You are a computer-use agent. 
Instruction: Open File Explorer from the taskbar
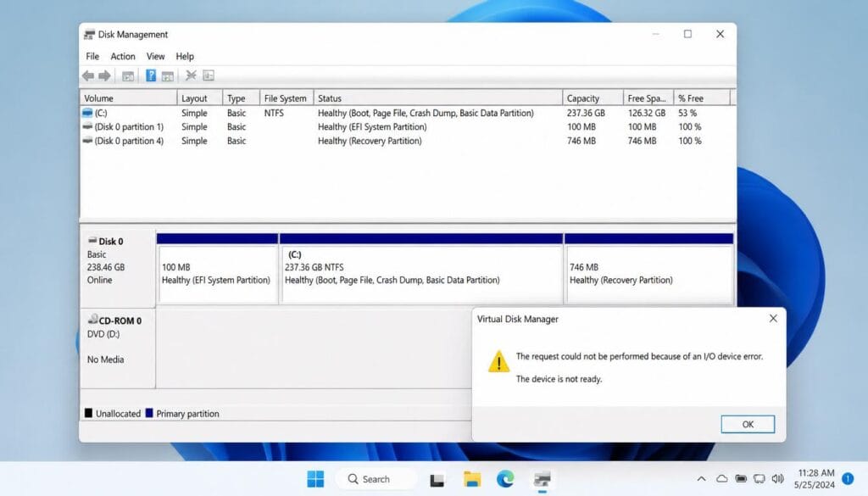(x=471, y=479)
